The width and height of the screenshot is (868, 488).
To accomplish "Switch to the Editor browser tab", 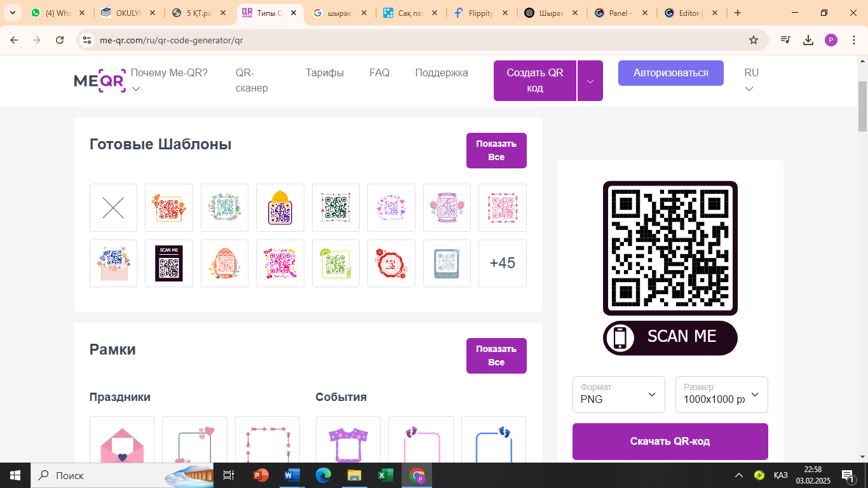I will point(689,13).
